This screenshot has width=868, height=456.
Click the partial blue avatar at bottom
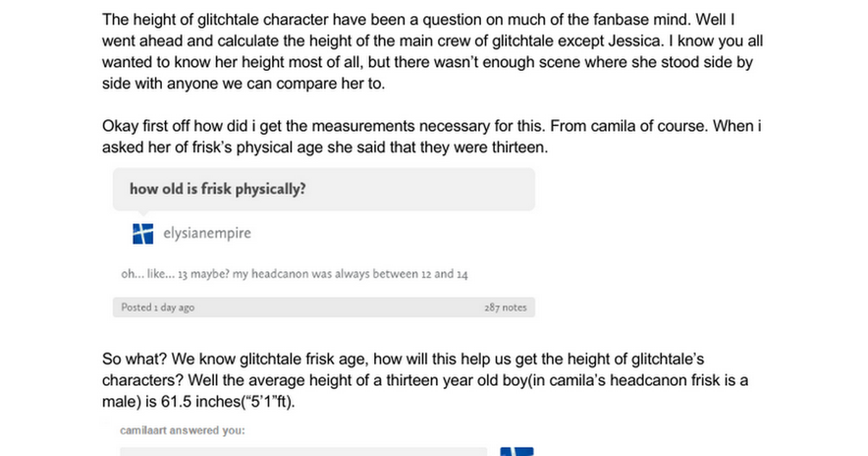516,452
